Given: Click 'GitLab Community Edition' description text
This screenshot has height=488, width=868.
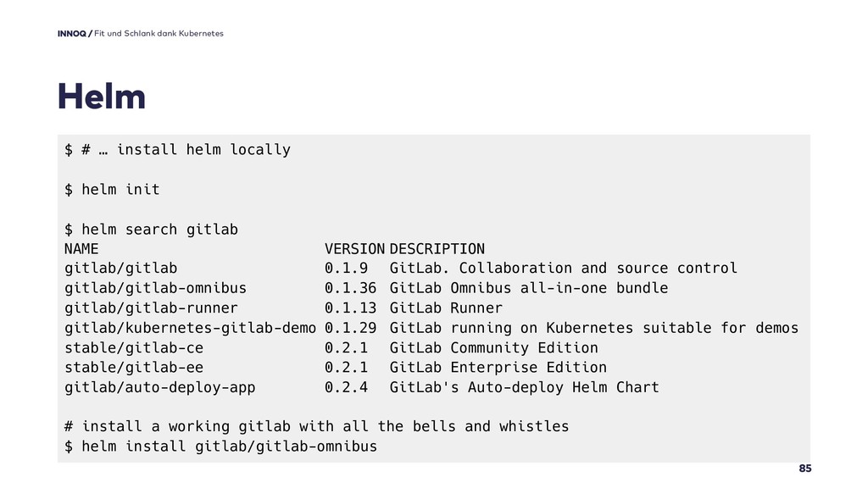Looking at the screenshot, I should click(494, 348).
